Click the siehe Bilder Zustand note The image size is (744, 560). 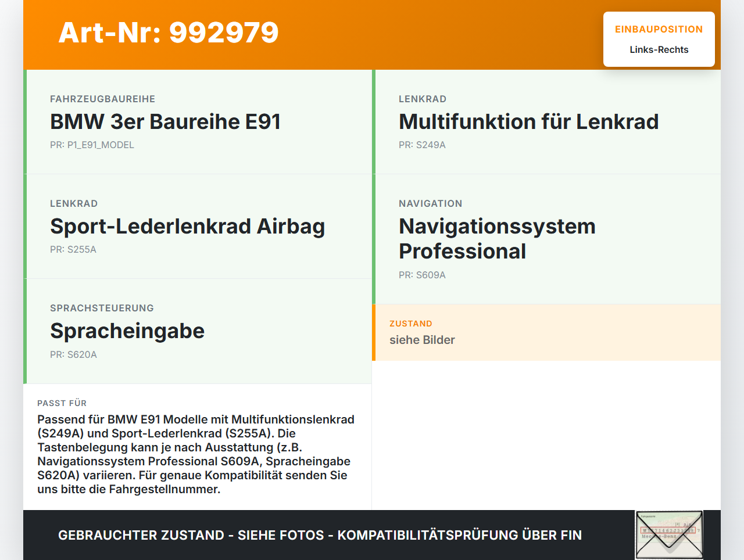click(x=422, y=340)
